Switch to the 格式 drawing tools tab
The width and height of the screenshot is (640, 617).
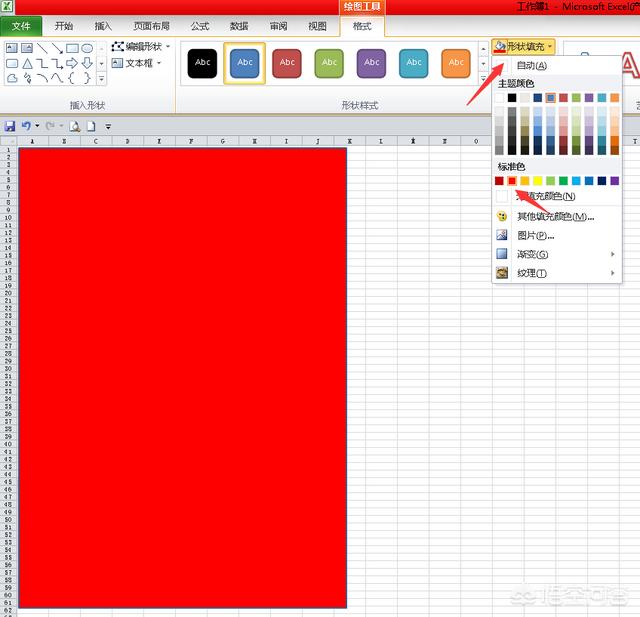pyautogui.click(x=362, y=26)
